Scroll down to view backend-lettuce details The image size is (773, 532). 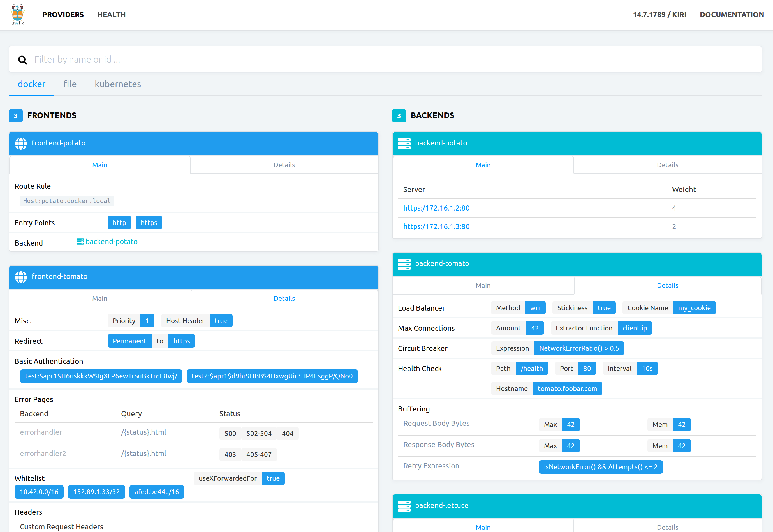click(668, 527)
